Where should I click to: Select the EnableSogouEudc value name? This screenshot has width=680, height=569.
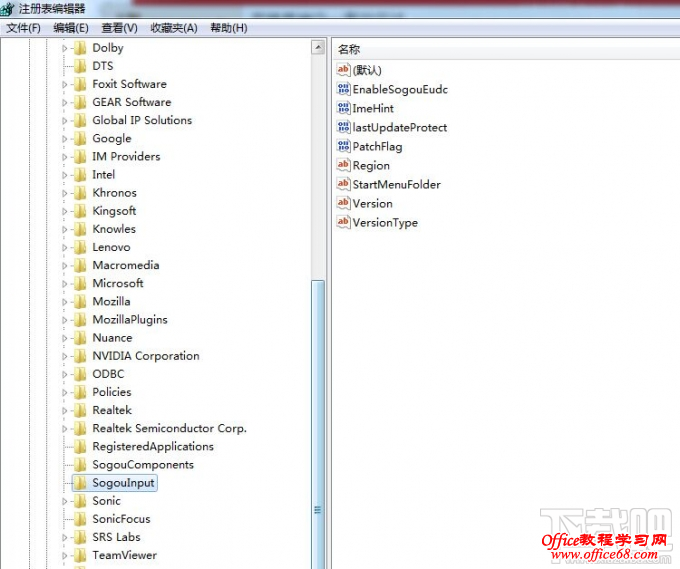point(400,89)
